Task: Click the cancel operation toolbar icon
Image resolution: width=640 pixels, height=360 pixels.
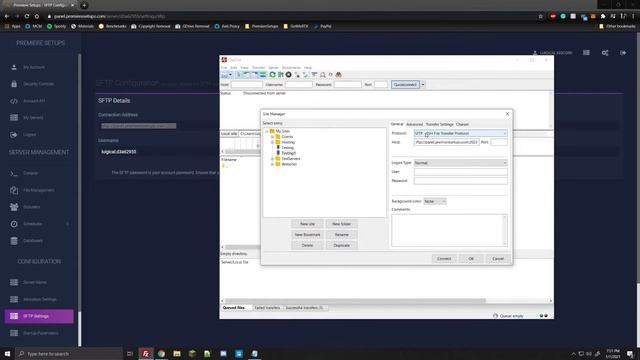Action: 289,75
